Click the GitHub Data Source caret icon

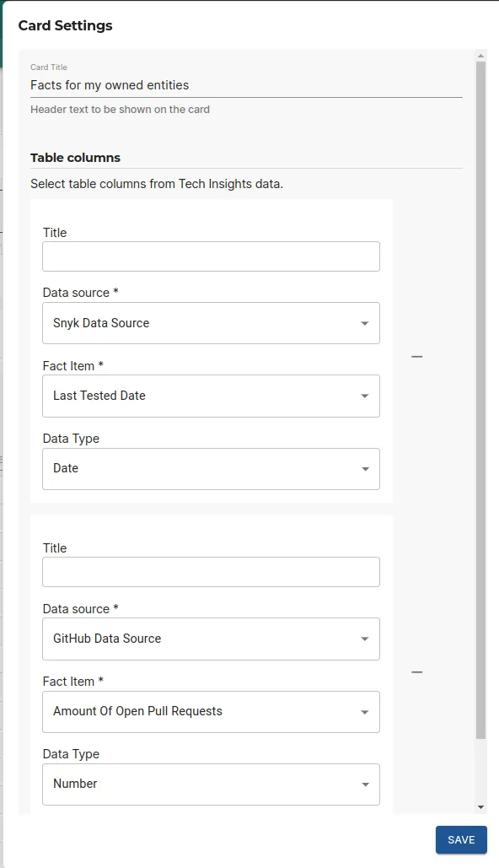[x=364, y=639]
